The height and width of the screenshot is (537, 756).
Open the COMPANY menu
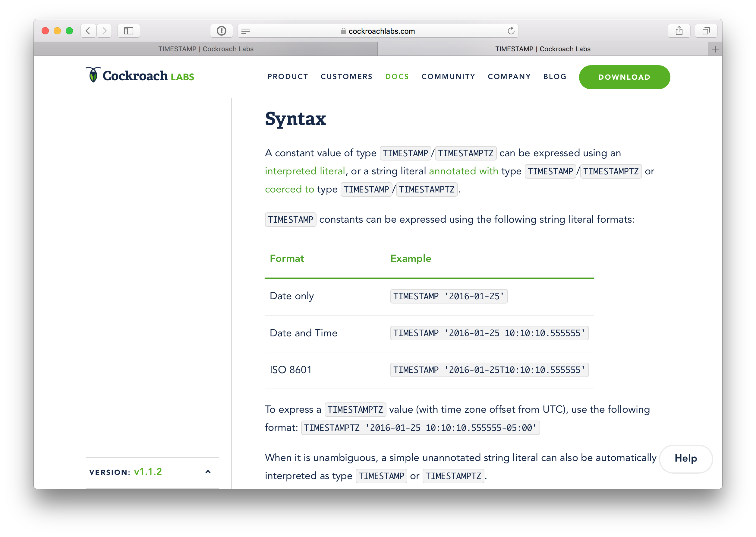tap(509, 77)
